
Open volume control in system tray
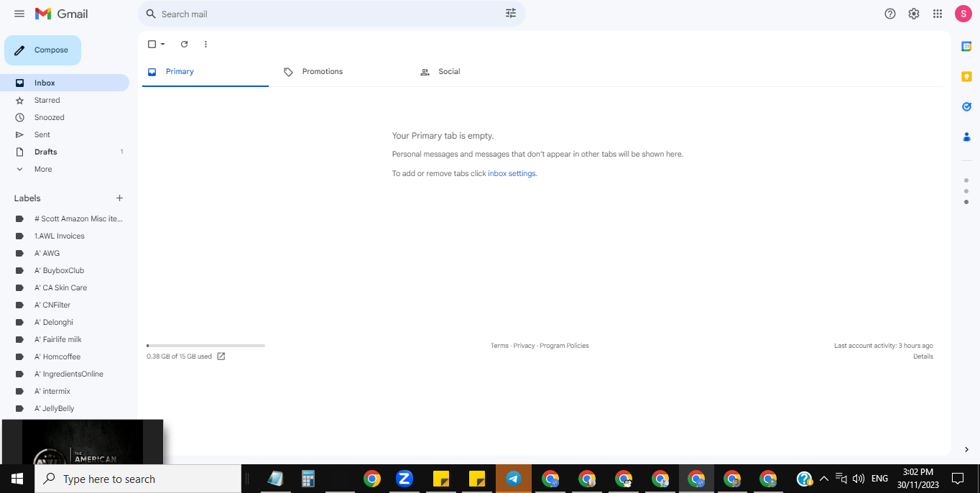click(858, 479)
